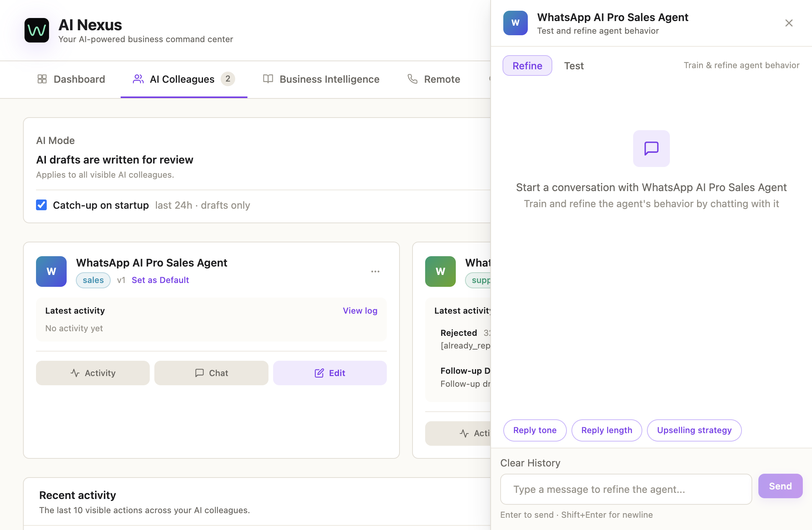Click the AI Nexus logo icon

coord(37,30)
